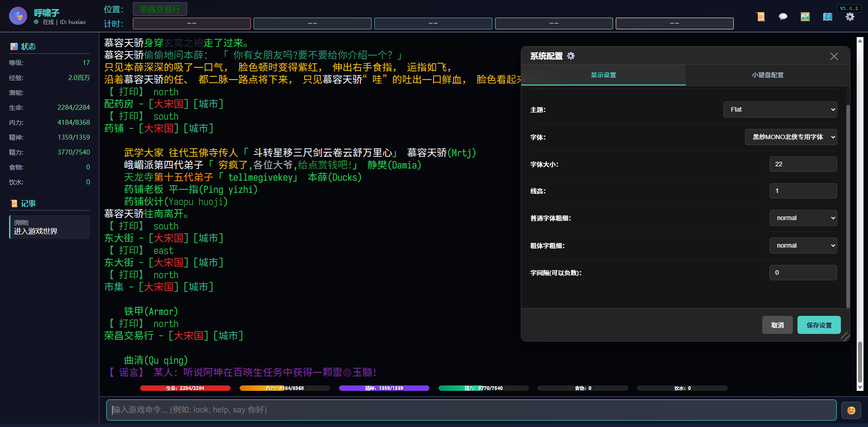Open the 字体 dropdown
Viewport: 868px width, 427px height.
(791, 137)
